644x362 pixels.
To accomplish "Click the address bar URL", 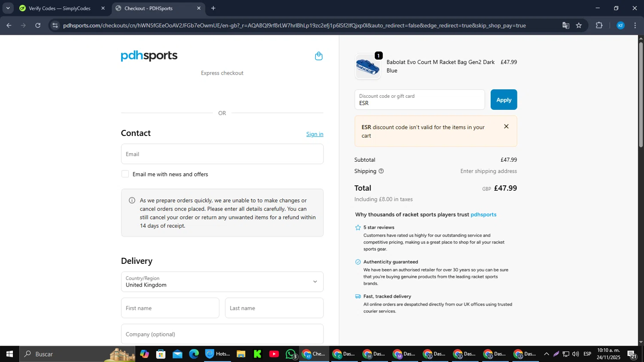I will pyautogui.click(x=295, y=25).
